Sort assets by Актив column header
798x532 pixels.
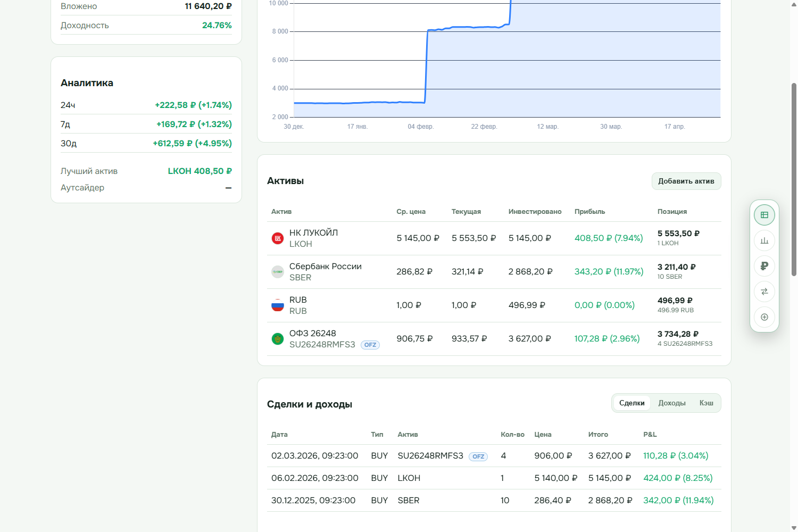click(x=281, y=211)
